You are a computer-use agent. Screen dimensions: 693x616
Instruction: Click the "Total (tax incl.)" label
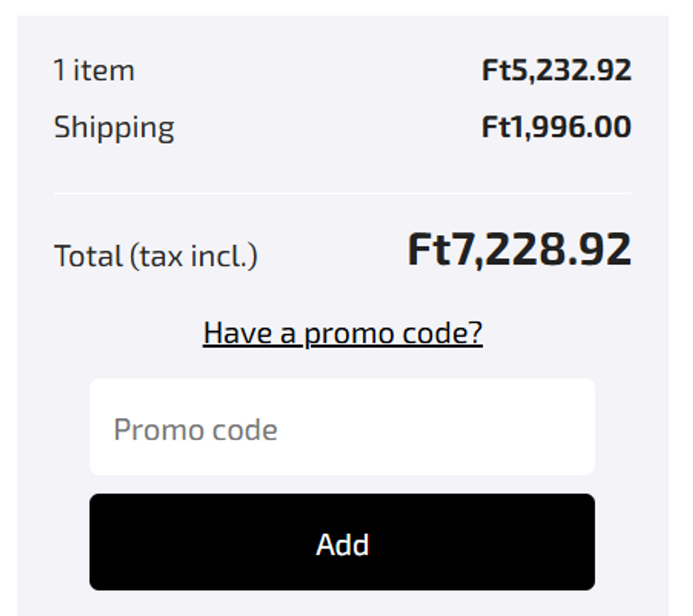156,256
